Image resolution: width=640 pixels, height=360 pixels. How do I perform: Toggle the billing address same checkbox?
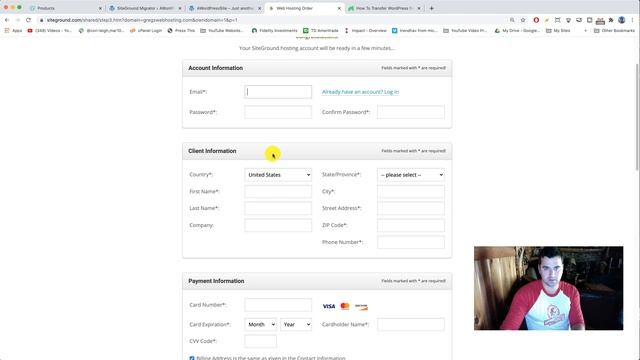click(x=192, y=358)
